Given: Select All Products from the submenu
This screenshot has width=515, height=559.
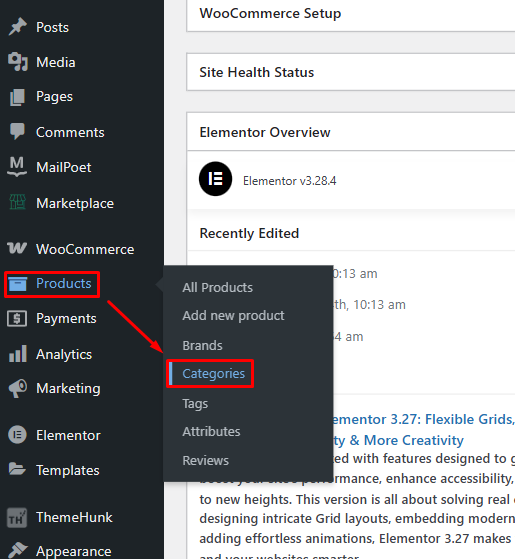Looking at the screenshot, I should pyautogui.click(x=217, y=287).
